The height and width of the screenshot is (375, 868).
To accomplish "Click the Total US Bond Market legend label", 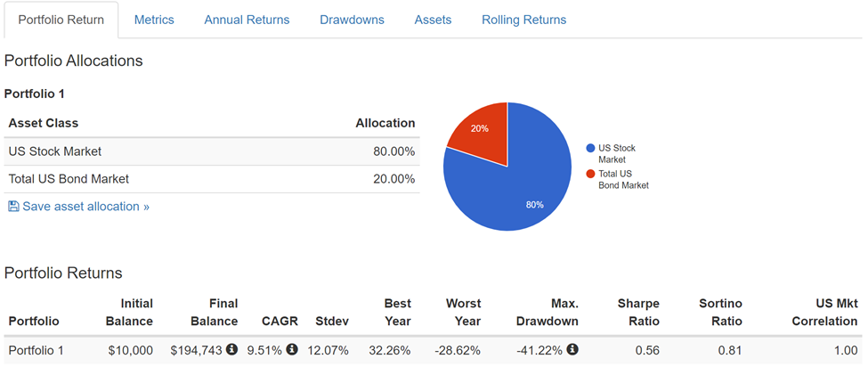I will [x=622, y=179].
